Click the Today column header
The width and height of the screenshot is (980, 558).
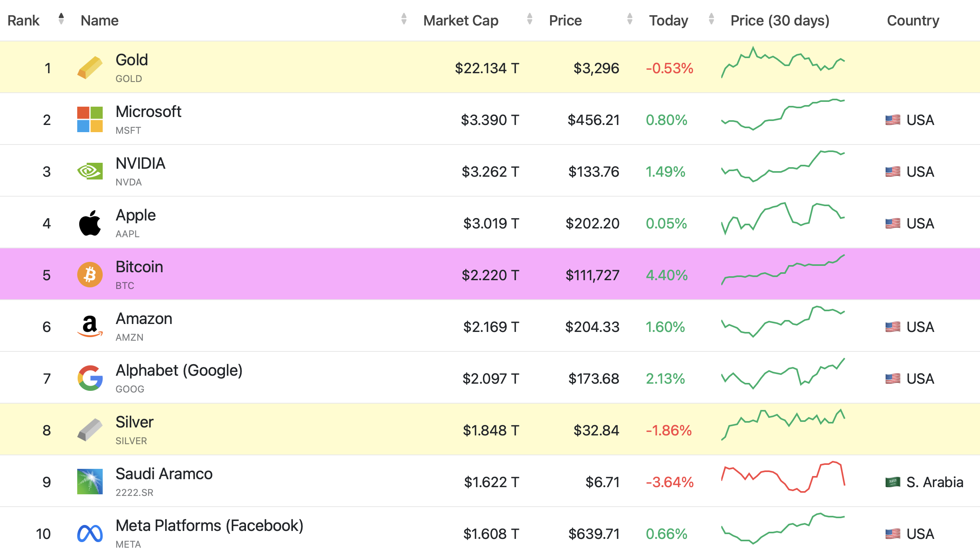coord(668,20)
